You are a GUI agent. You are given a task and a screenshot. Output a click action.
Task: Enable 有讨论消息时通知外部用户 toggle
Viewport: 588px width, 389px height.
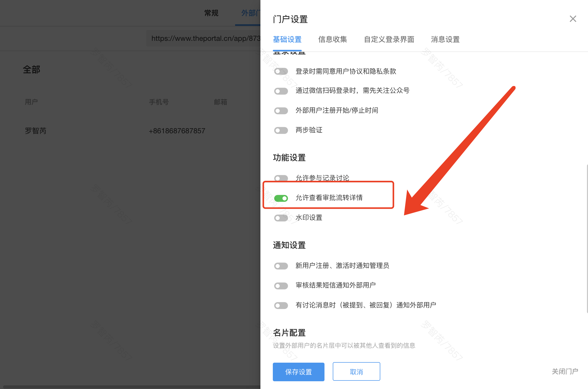coord(281,306)
